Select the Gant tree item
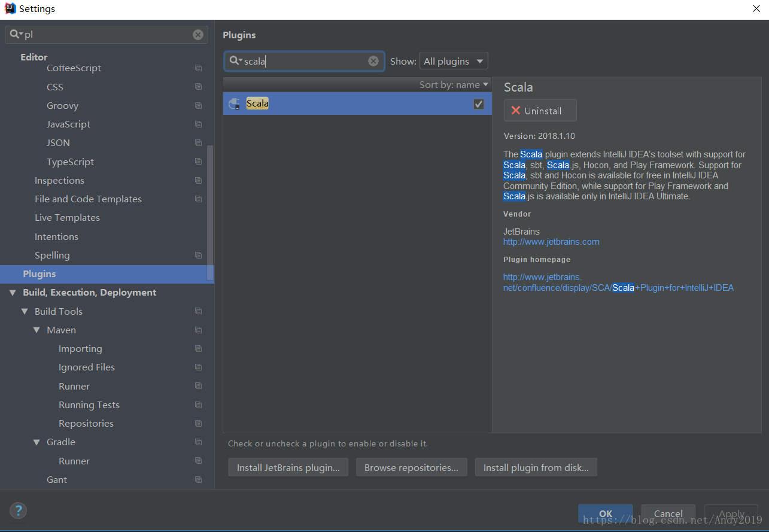This screenshot has width=769, height=532. tap(57, 480)
